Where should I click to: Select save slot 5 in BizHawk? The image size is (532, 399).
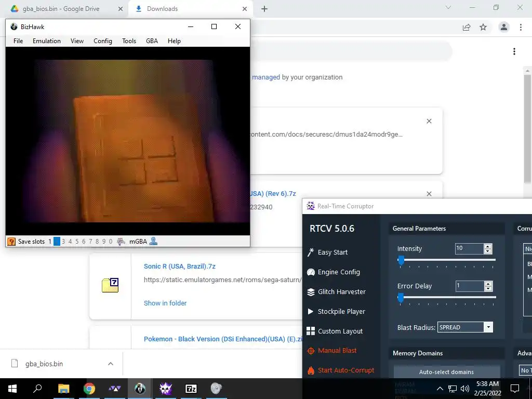[x=77, y=242]
